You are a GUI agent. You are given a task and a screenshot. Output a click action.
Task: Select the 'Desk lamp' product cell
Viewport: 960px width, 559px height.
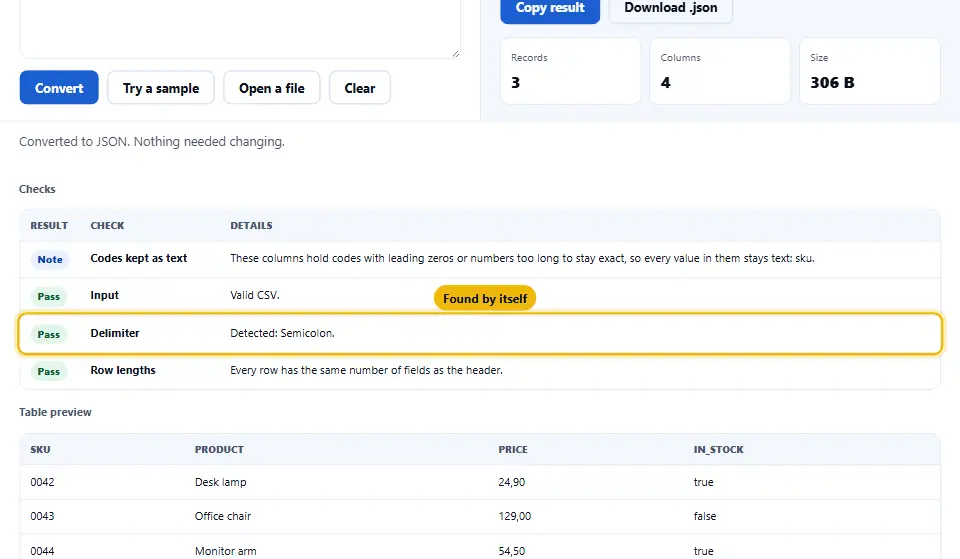tap(220, 482)
